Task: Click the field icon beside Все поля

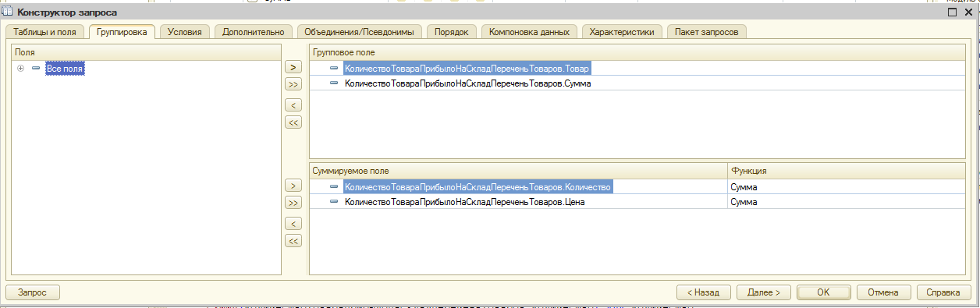Action: click(x=36, y=69)
